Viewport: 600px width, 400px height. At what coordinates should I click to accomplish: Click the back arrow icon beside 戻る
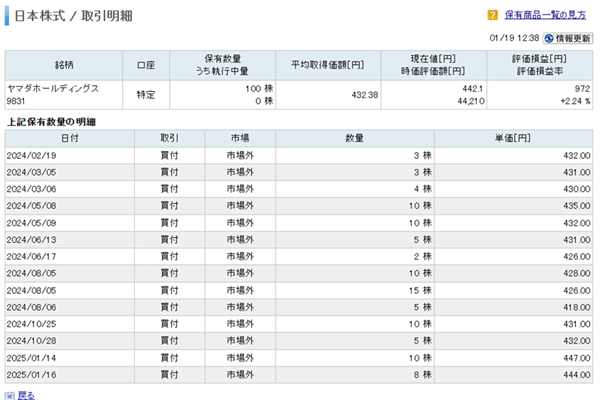pos(10,395)
